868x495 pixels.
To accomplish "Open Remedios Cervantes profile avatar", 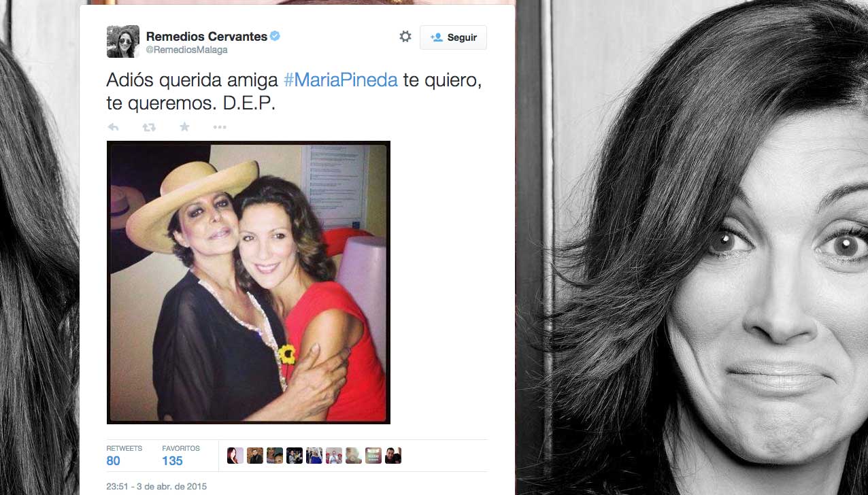I will click(x=123, y=41).
